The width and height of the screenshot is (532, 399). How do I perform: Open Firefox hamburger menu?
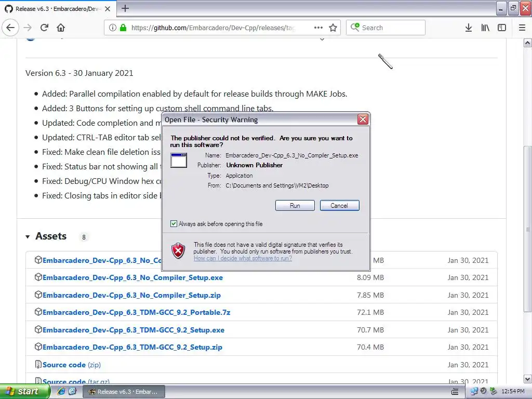coord(522,28)
